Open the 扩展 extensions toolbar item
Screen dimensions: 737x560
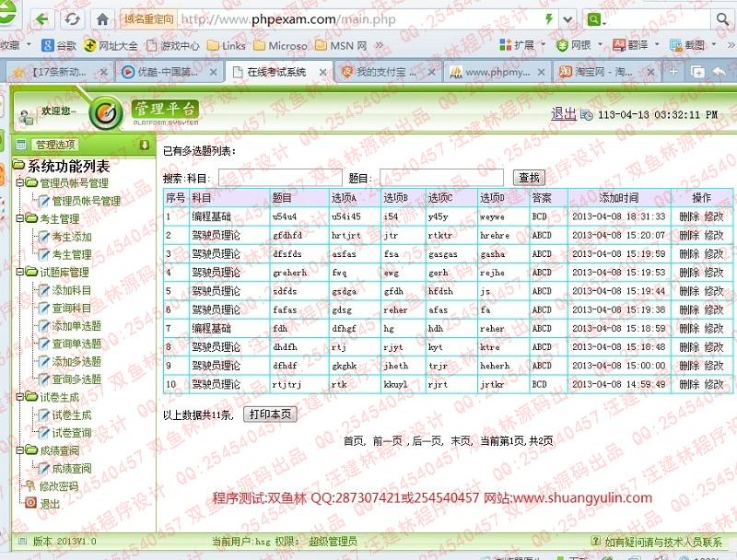[518, 45]
